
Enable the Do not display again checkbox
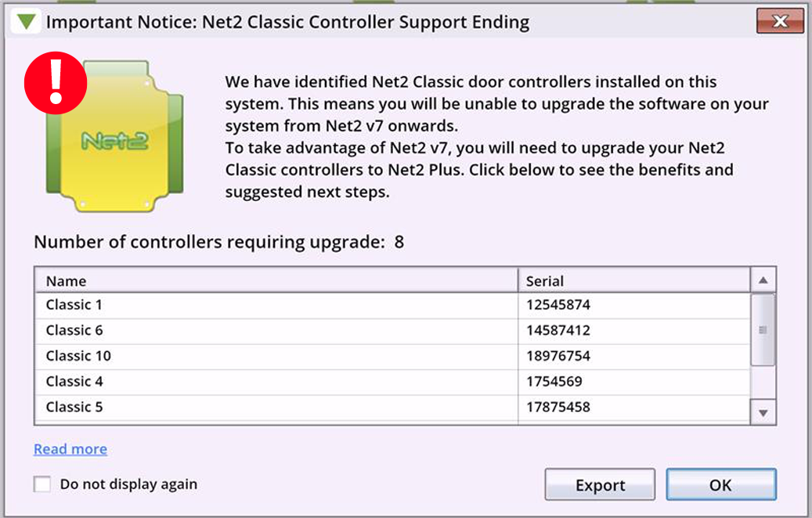pyautogui.click(x=42, y=484)
